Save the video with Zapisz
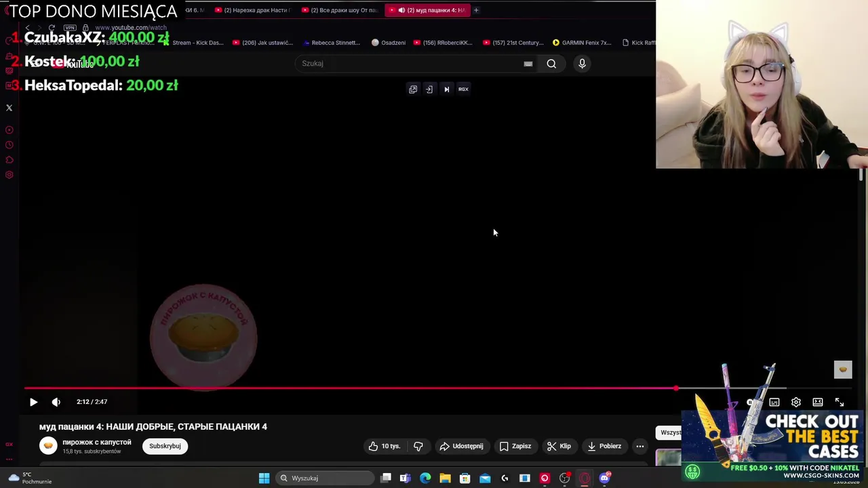 [515, 446]
